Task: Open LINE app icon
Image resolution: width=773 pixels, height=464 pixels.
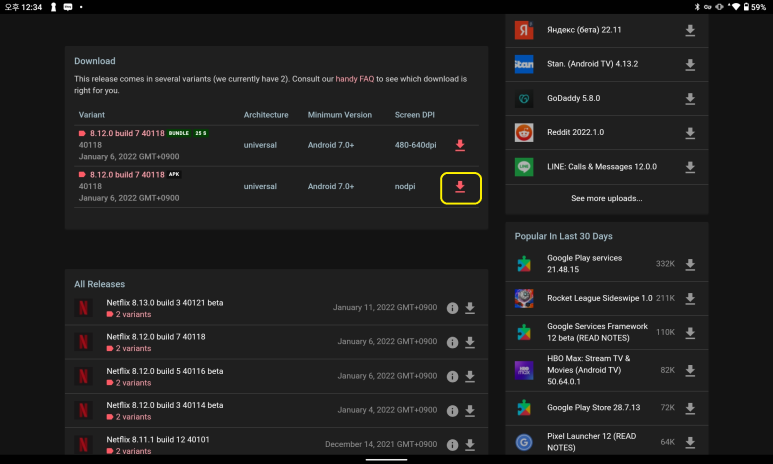Action: pyautogui.click(x=524, y=167)
